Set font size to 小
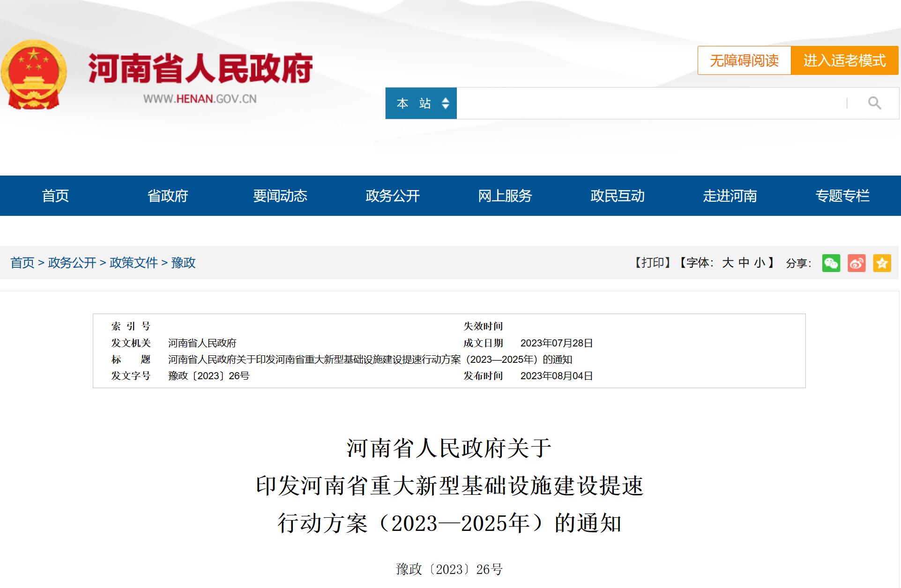This screenshot has height=588, width=901. tap(760, 263)
